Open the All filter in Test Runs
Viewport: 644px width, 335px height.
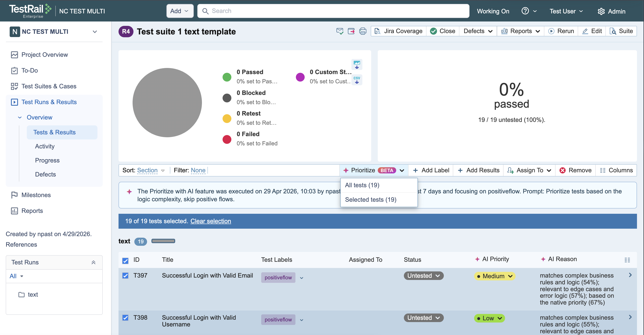click(x=16, y=276)
